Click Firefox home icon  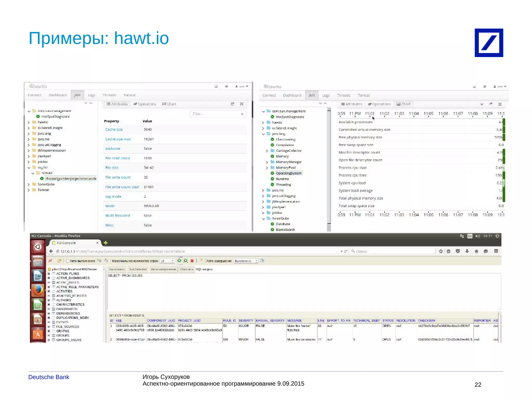point(476,251)
